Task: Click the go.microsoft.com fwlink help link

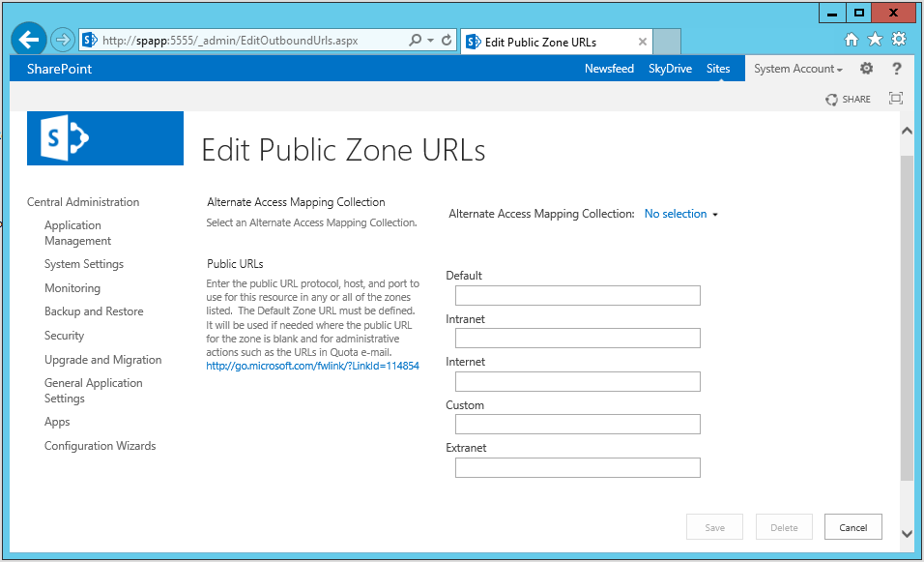Action: point(312,366)
